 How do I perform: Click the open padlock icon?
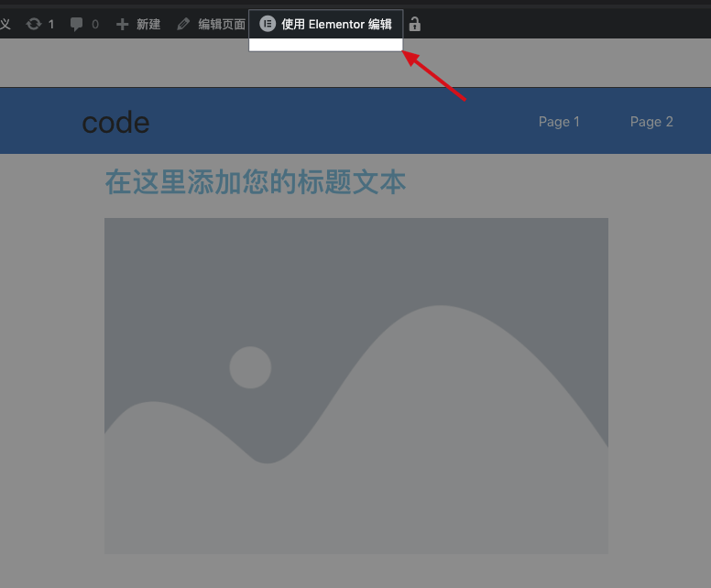415,24
